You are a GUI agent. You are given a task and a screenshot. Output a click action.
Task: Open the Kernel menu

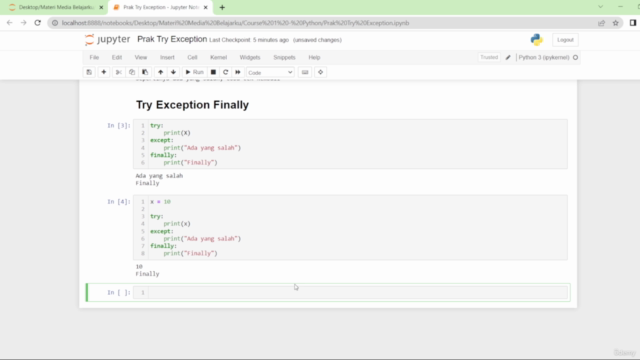coord(218,58)
